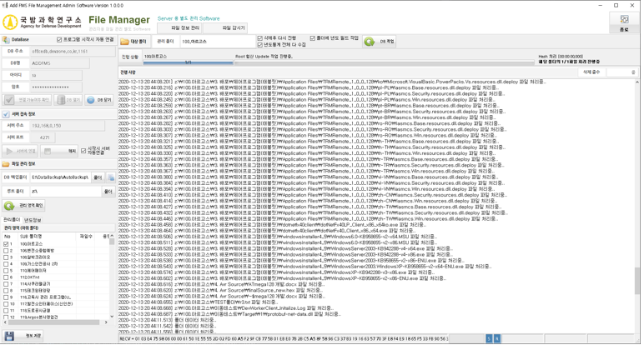Click the 관리 영역 확인 green icon
The image size is (644, 345).
point(11,205)
